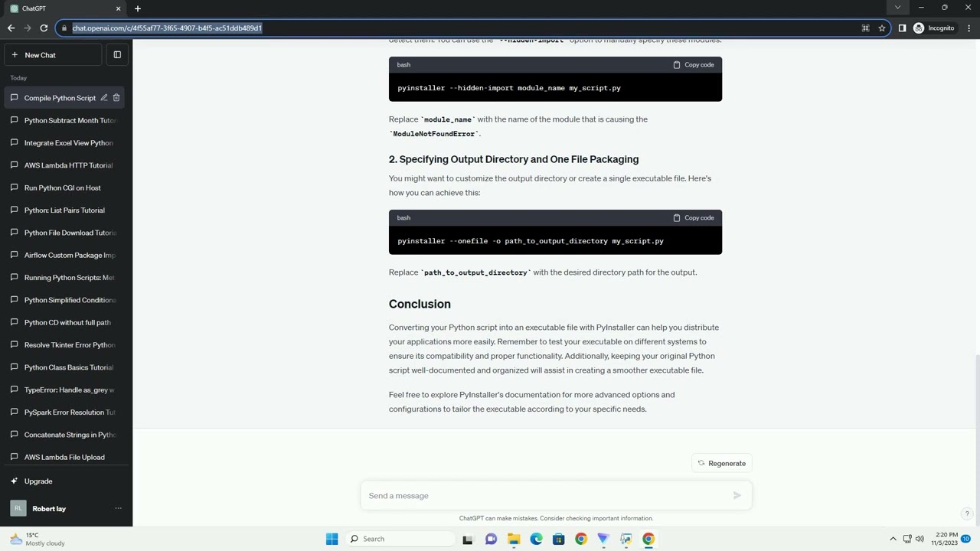Copy code for the hidden-import command
This screenshot has height=551, width=980.
694,65
